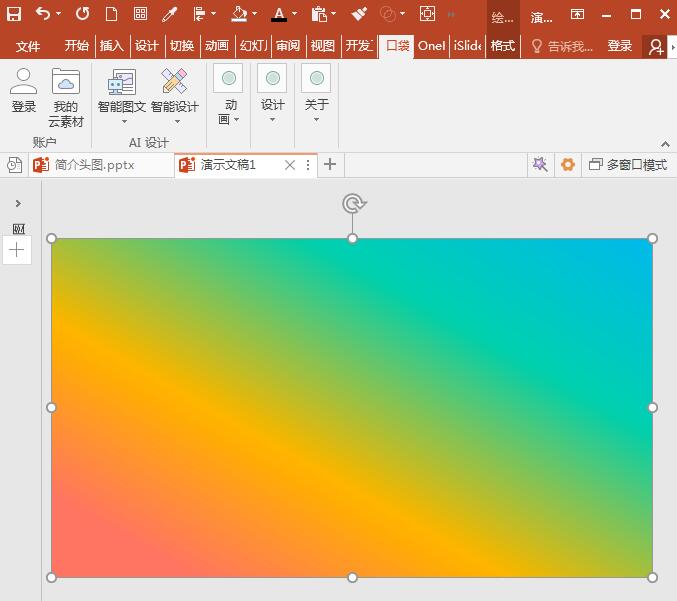Click the new blank document icon
This screenshot has height=601, width=677.
click(111, 14)
